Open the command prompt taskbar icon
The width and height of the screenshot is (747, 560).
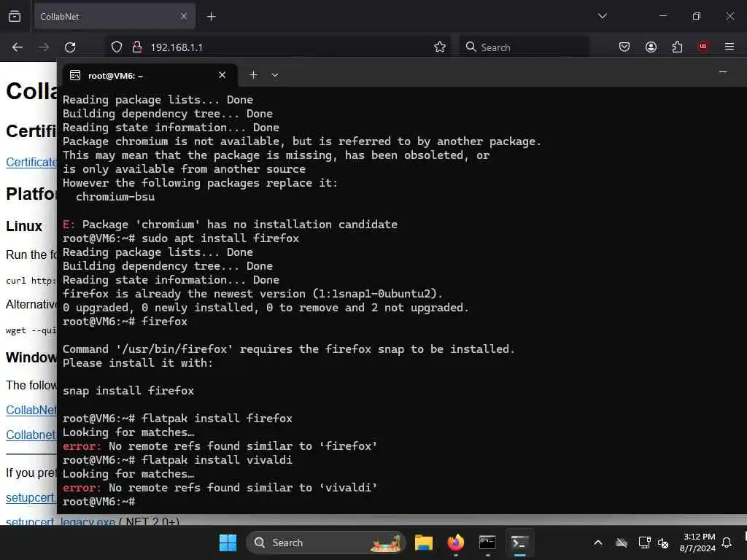pyautogui.click(x=487, y=542)
